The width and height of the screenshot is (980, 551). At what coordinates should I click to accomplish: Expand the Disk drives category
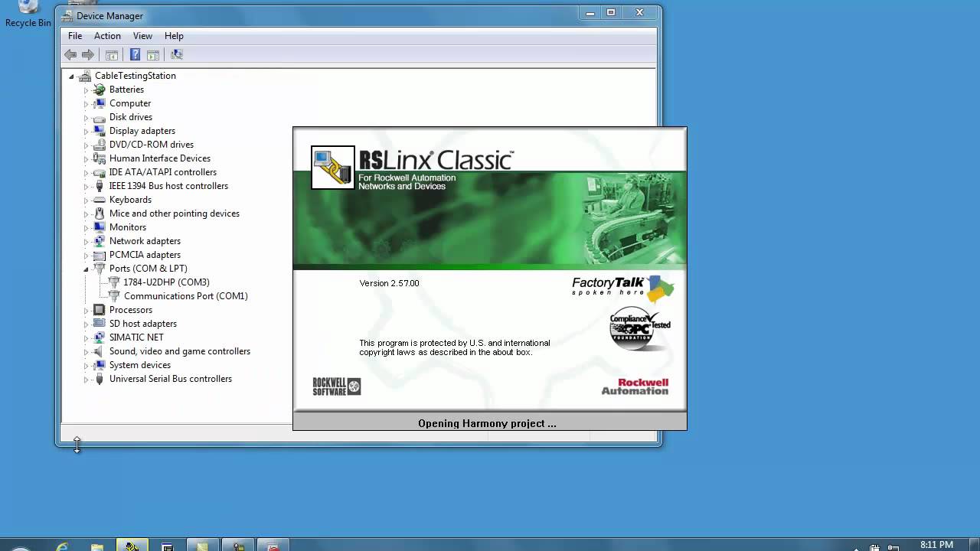pos(86,118)
